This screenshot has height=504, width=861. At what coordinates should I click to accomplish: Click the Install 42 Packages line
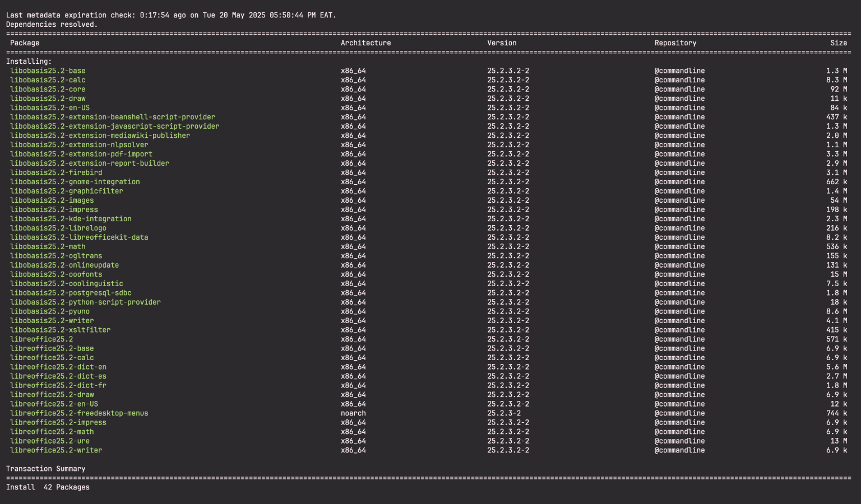point(48,487)
